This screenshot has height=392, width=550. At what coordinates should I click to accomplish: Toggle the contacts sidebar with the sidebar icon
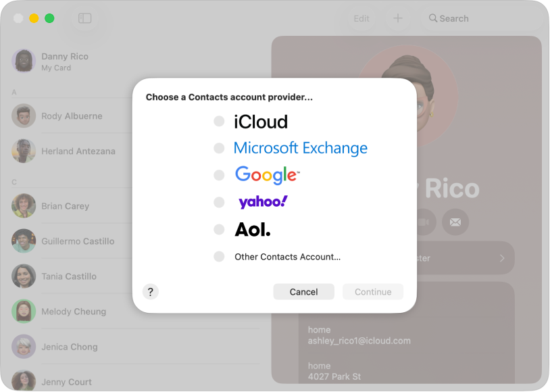tap(84, 18)
